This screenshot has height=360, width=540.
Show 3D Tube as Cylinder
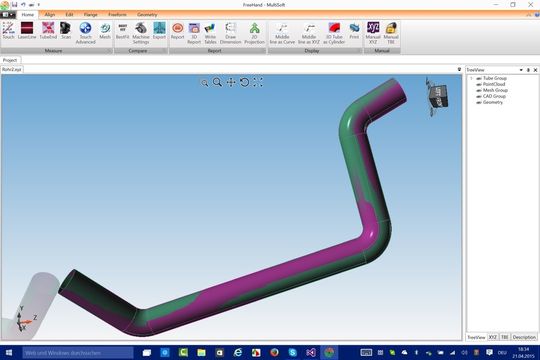[x=334, y=33]
